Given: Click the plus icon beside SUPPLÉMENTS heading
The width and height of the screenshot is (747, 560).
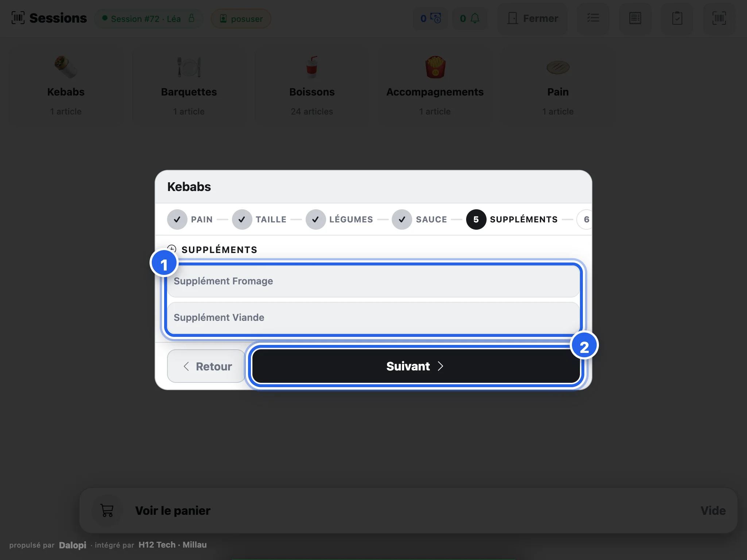Looking at the screenshot, I should tap(172, 249).
